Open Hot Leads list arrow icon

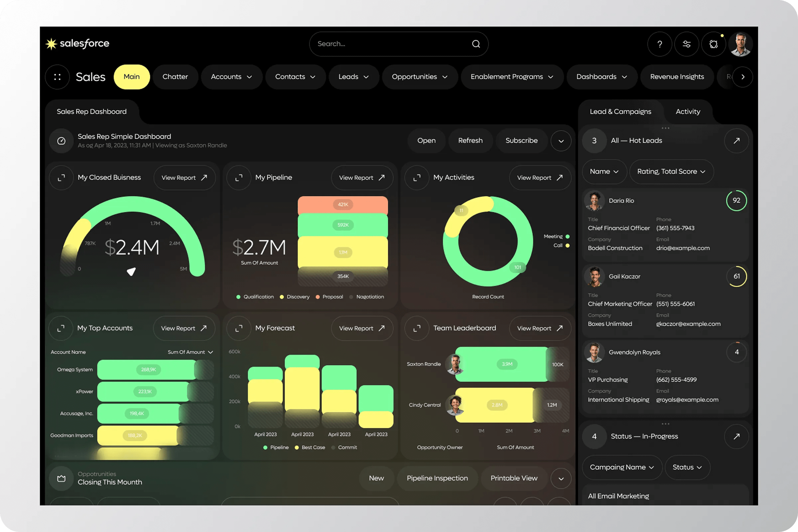pos(736,140)
